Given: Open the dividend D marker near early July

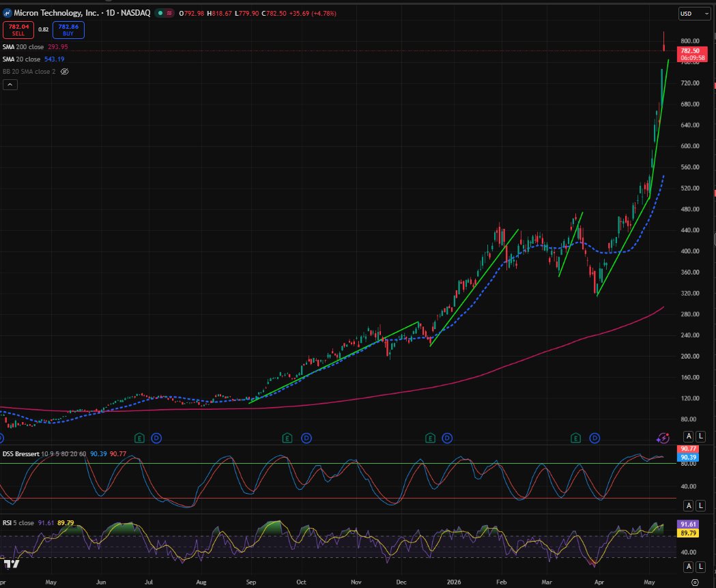Looking at the screenshot, I should pos(156,438).
